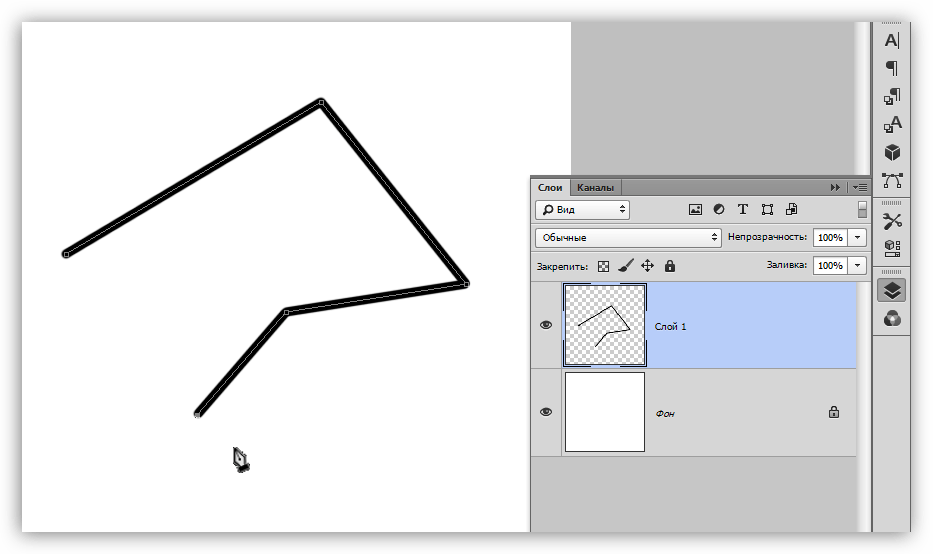Viewport: 933px width, 554px height.
Task: Click the Слой 1 layer thumbnail
Action: (x=605, y=325)
